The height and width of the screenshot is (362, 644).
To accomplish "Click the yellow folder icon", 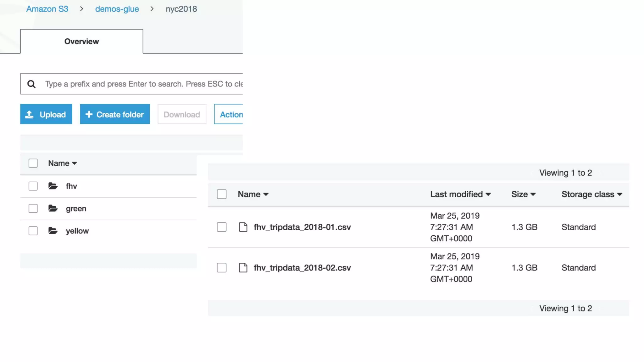I will [53, 231].
